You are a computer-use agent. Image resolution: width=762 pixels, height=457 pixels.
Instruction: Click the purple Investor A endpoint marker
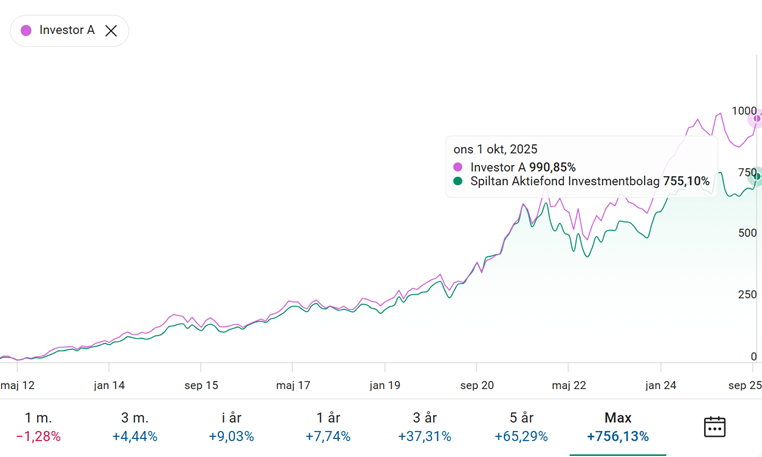[757, 118]
